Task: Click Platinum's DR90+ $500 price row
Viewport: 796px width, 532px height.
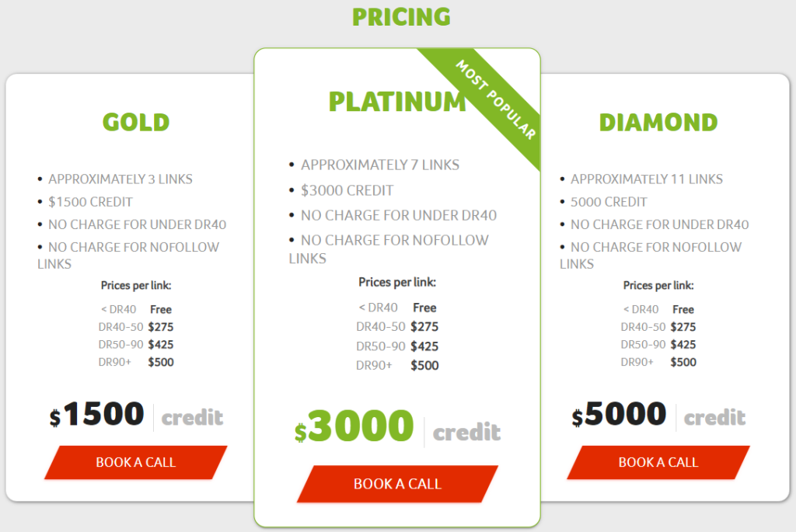Action: click(397, 366)
